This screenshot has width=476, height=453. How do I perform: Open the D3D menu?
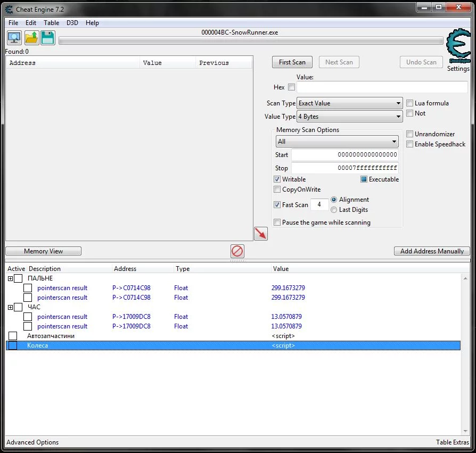[x=72, y=23]
